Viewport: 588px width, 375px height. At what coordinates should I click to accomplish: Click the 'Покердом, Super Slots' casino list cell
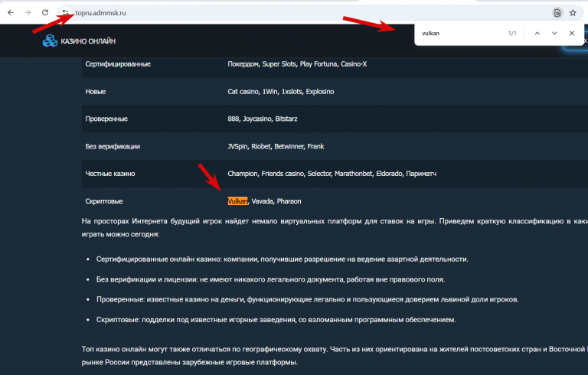coord(297,64)
